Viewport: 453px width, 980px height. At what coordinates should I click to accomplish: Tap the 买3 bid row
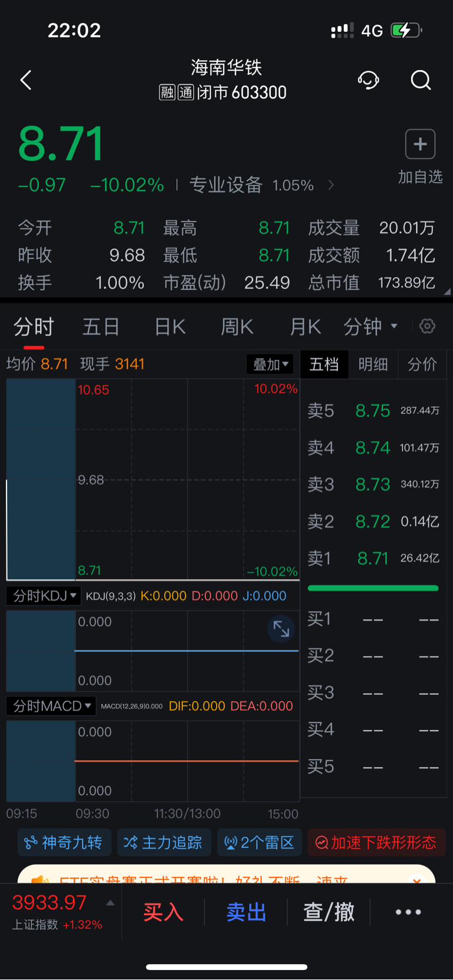tap(373, 693)
